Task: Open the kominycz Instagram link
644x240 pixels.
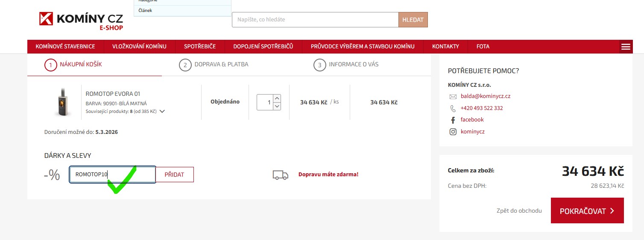Action: [473, 132]
